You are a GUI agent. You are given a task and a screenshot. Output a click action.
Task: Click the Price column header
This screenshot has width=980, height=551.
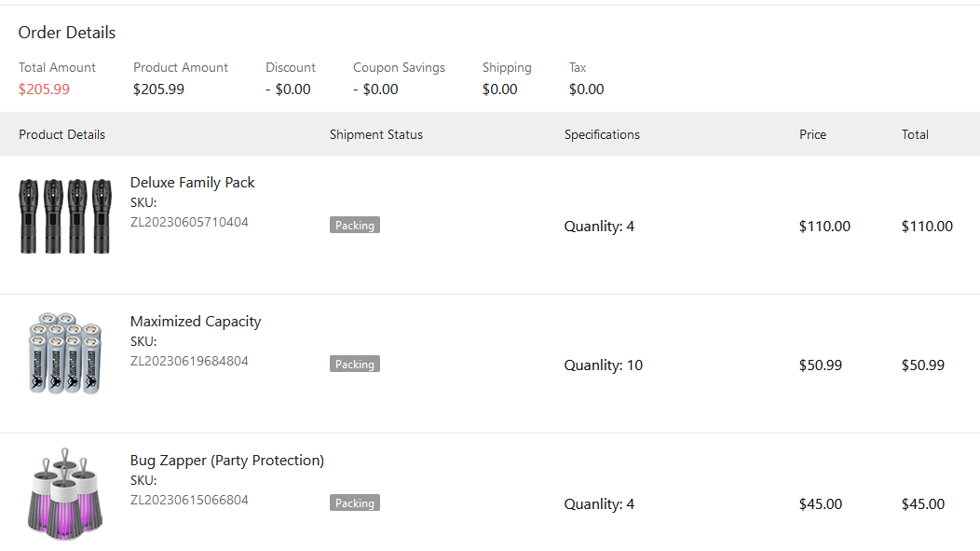812,135
